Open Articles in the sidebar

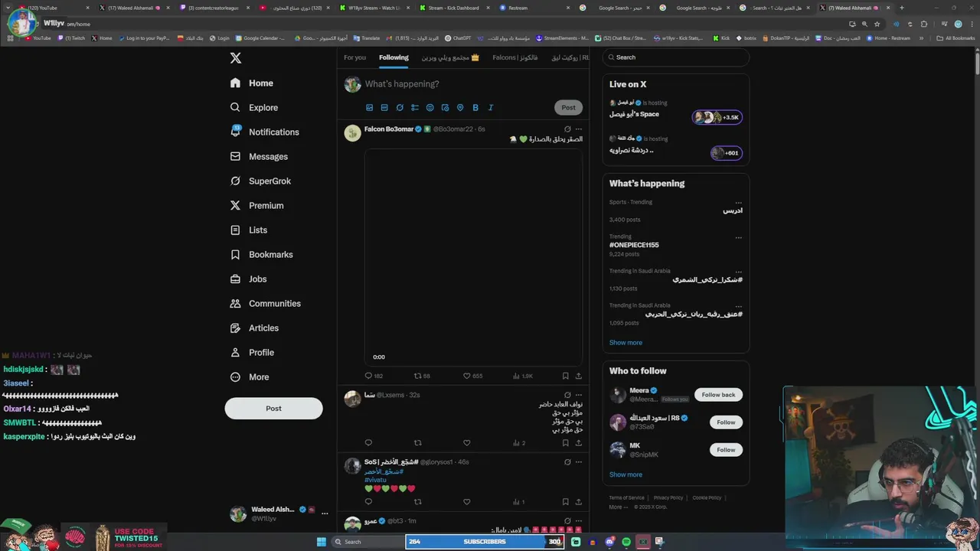[254, 328]
